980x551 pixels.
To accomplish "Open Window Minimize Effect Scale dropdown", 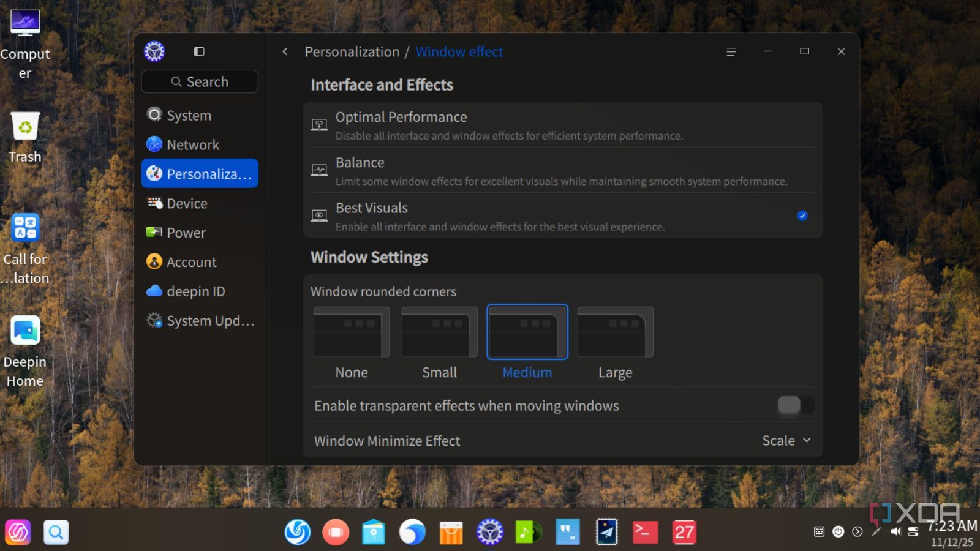I will tap(786, 441).
